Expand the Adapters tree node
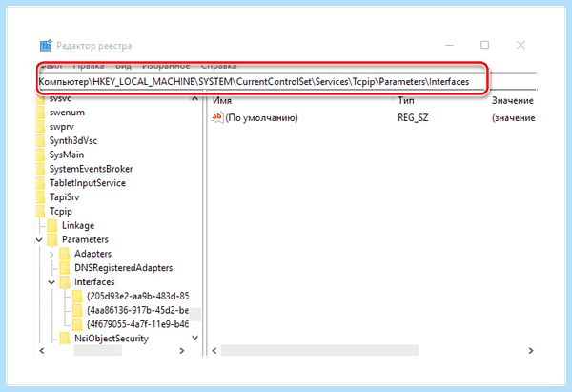572x392 pixels. [x=51, y=255]
